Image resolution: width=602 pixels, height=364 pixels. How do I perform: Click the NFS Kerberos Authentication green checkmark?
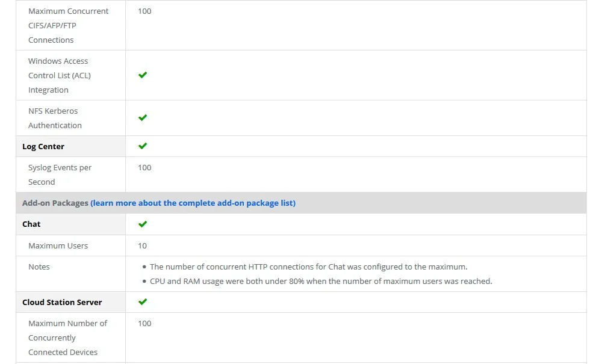[x=143, y=118]
